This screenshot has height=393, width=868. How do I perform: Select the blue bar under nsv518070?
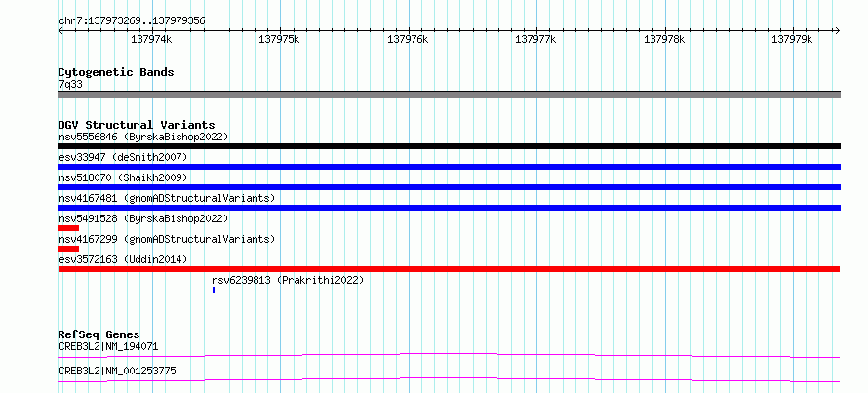[x=449, y=187]
